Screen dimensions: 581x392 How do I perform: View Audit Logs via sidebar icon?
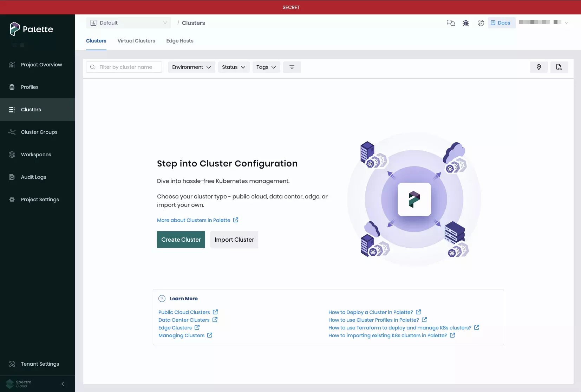[12, 177]
